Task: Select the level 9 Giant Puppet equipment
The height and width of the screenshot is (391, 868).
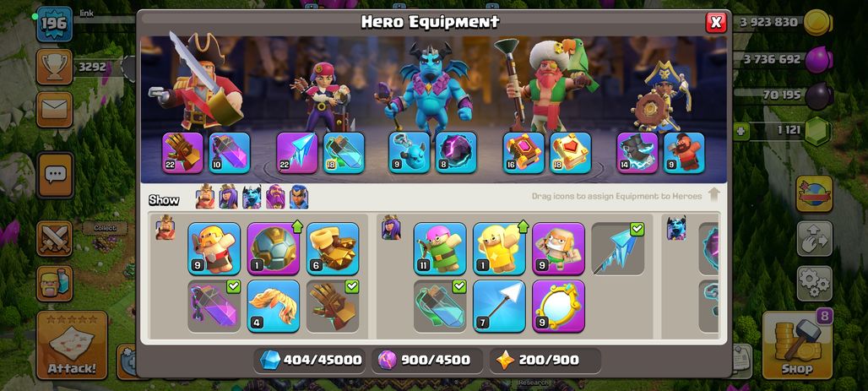Action: [x=559, y=248]
